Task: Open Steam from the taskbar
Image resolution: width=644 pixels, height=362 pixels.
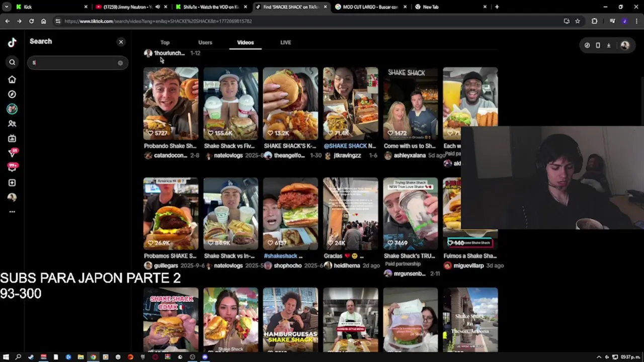Action: (x=31, y=357)
